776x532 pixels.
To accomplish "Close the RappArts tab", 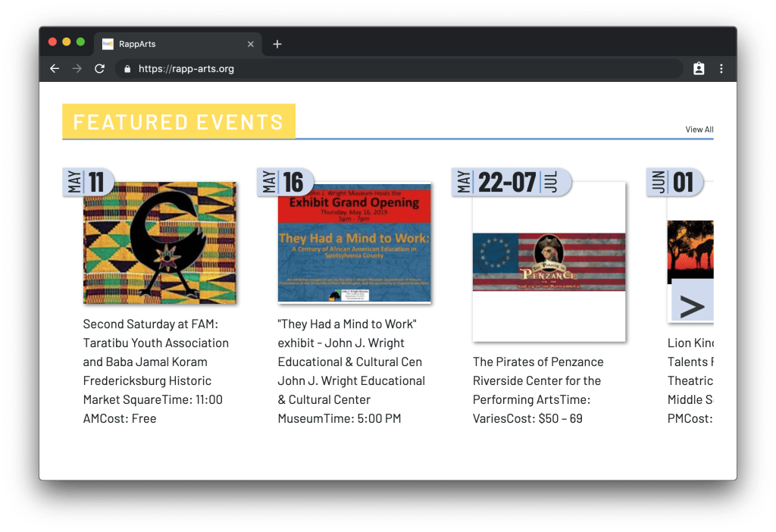I will pos(250,44).
